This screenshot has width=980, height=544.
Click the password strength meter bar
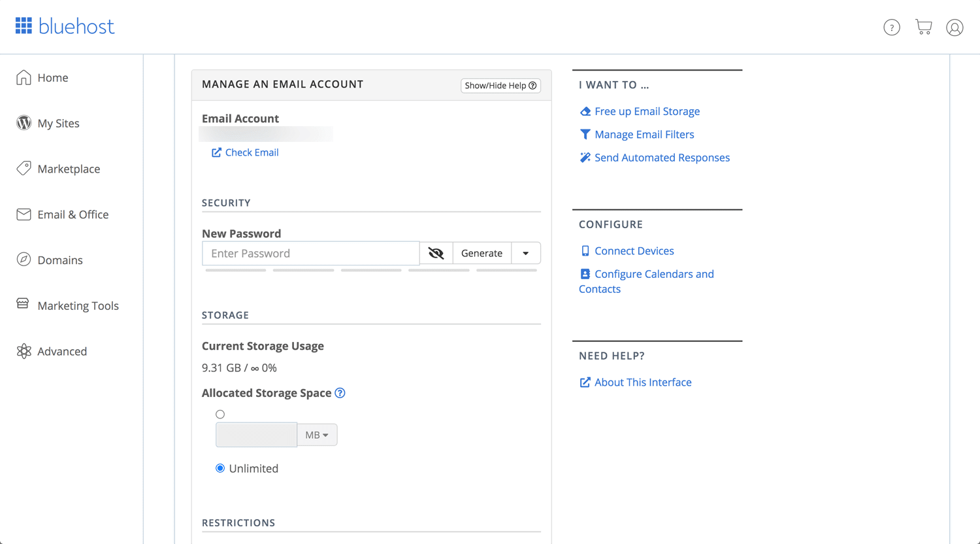(x=371, y=270)
